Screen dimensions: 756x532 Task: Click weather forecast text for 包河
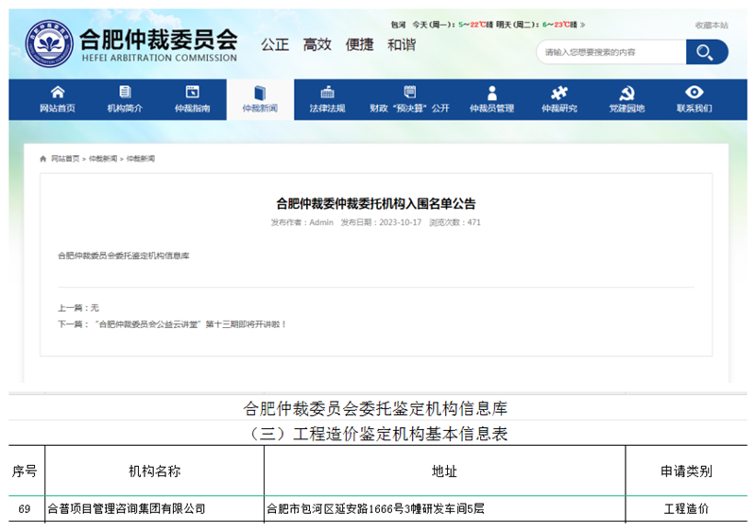[x=484, y=25]
